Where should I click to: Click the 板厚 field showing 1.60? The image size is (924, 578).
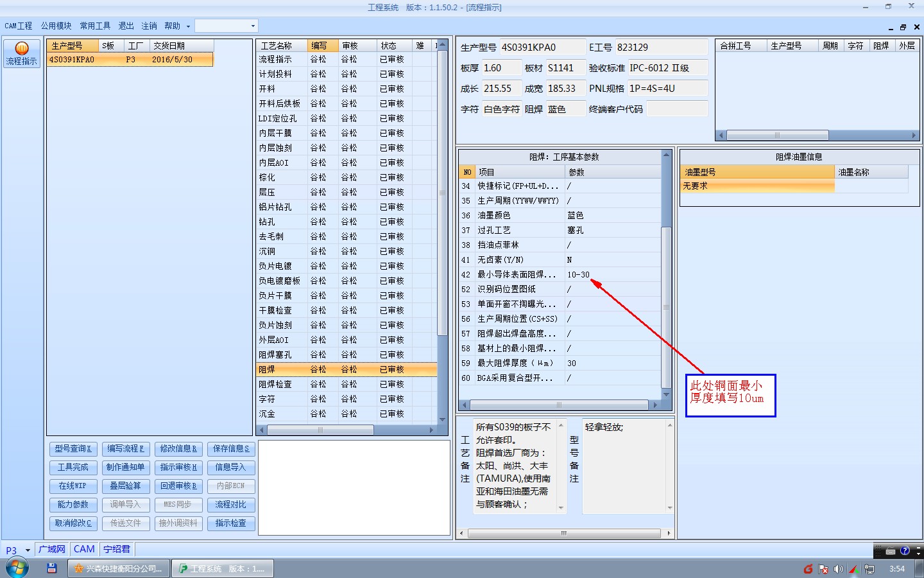tap(501, 68)
